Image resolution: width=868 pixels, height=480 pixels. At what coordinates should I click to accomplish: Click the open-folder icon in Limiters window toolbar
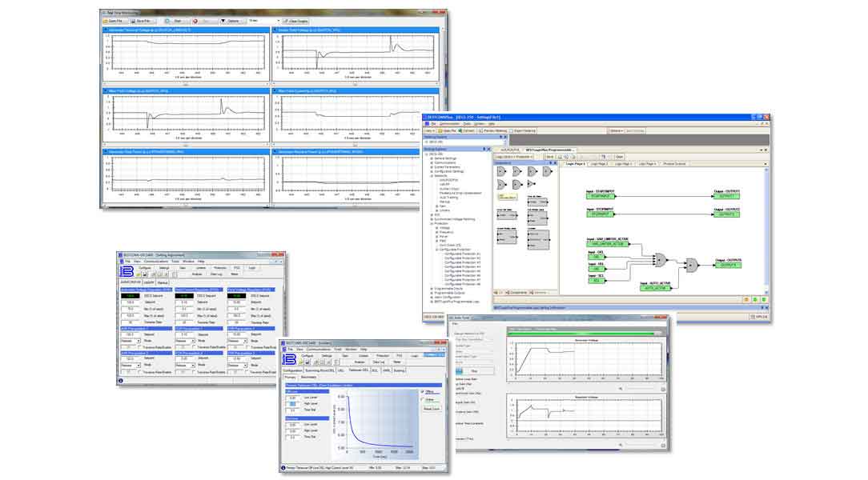click(x=300, y=362)
